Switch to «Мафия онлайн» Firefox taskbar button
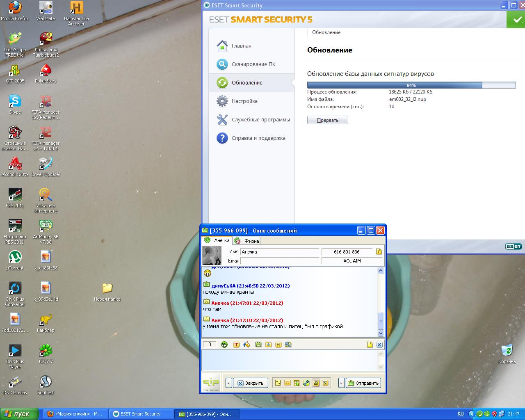 75,414
